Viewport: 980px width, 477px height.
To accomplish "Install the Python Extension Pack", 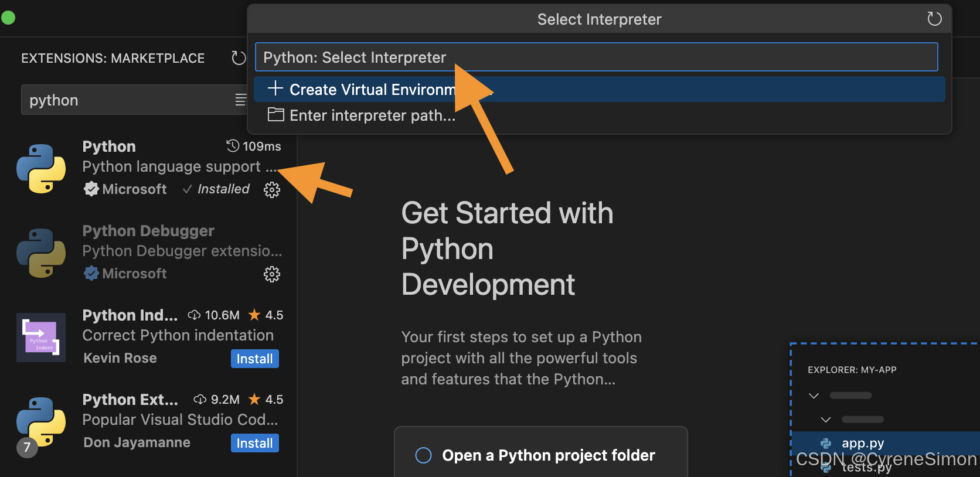I will (254, 443).
